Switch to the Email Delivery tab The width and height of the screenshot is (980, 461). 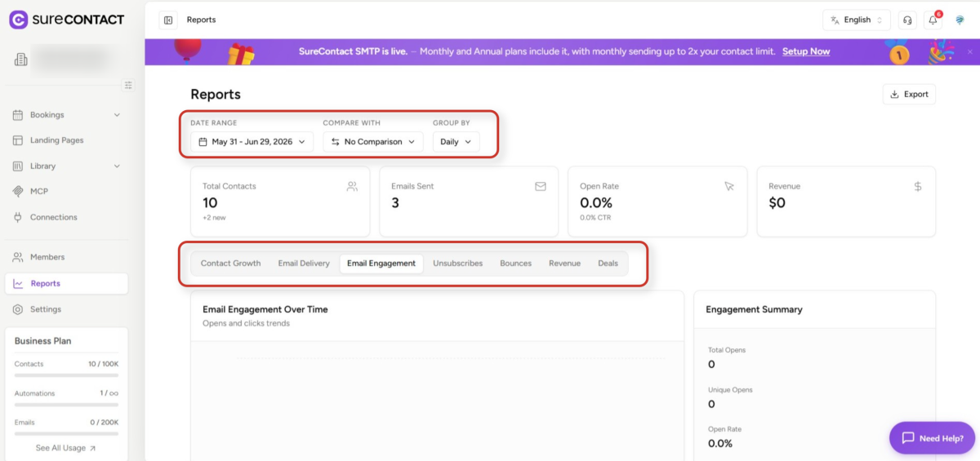tap(304, 264)
